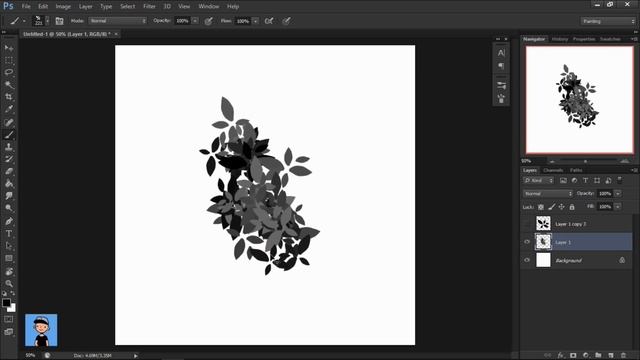Open layer Fill dropdown arrow
This screenshot has height=360, width=640.
(x=618, y=207)
